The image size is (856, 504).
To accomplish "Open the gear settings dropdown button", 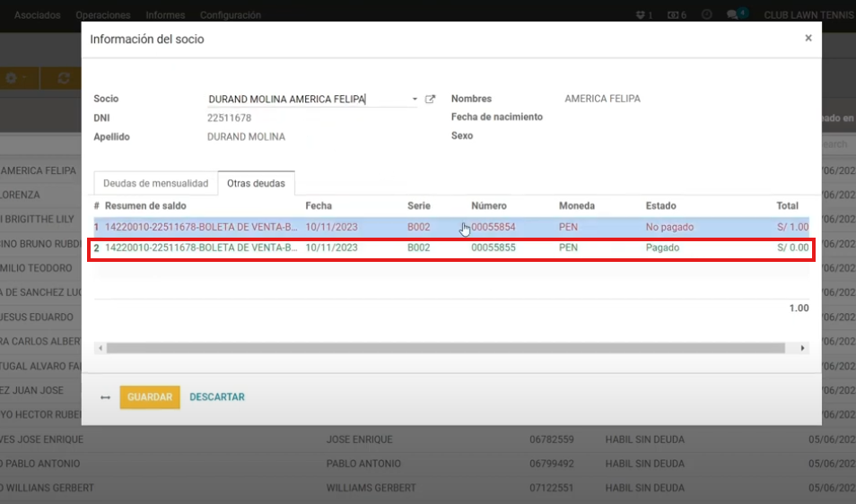I will (x=15, y=79).
